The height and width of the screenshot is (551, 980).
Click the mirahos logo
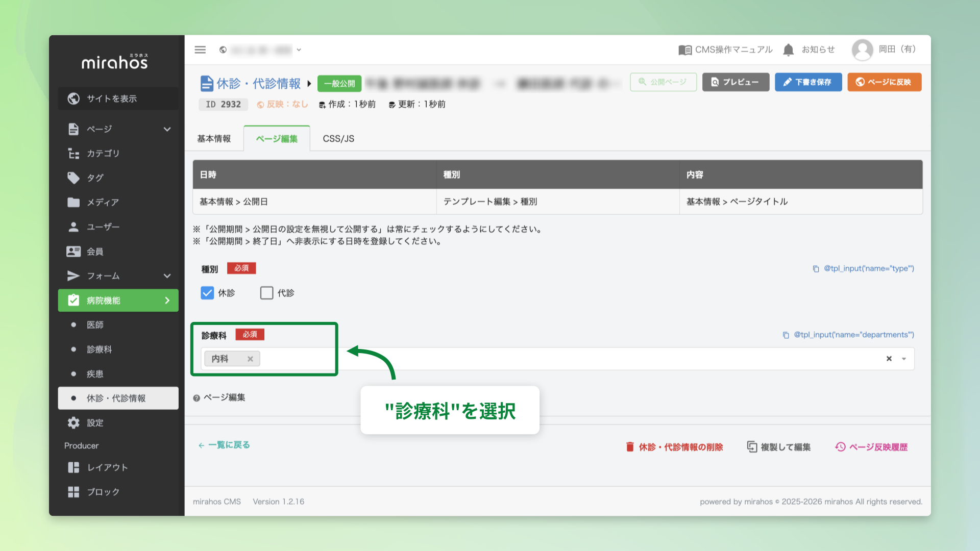[x=115, y=62]
